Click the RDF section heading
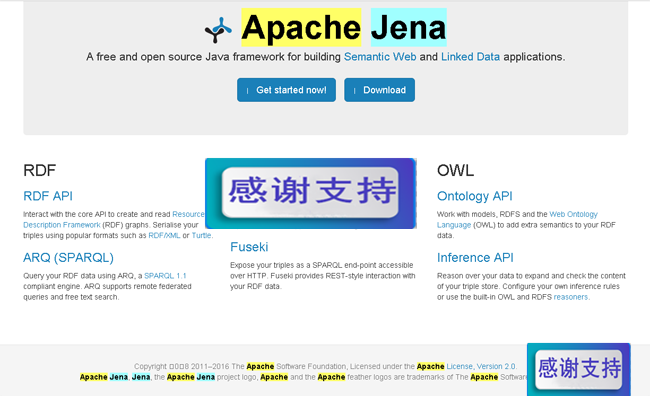650x396 pixels. coord(39,170)
